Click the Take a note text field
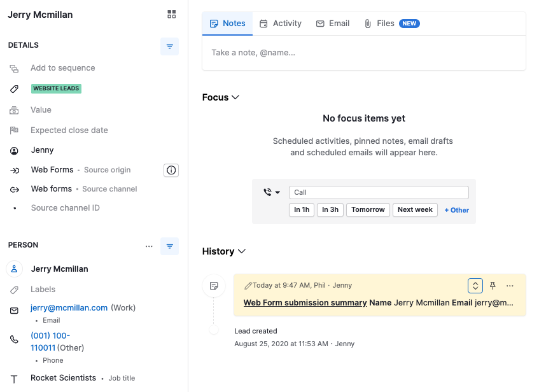Viewport: 539px width, 392px height. point(363,53)
